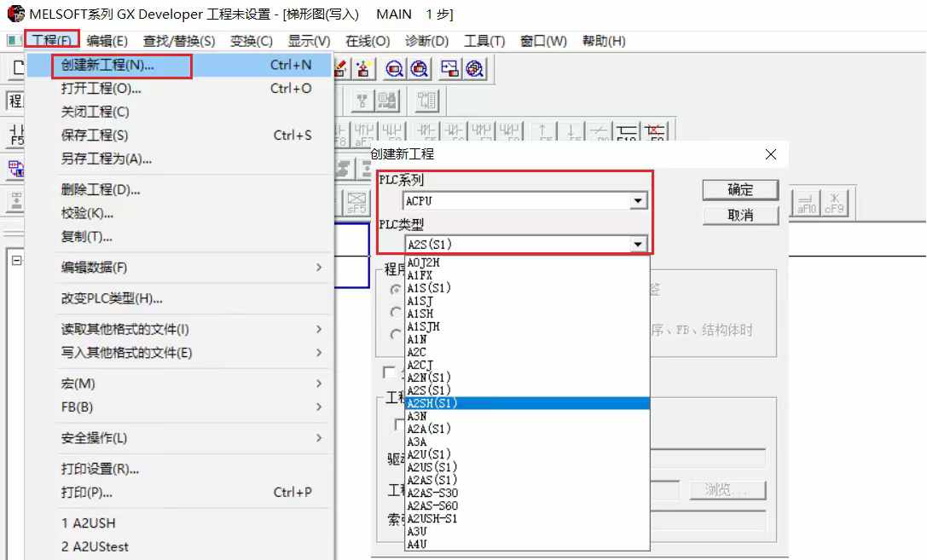Open the PLC系列 ACPU dropdown
927x560 pixels.
click(637, 201)
